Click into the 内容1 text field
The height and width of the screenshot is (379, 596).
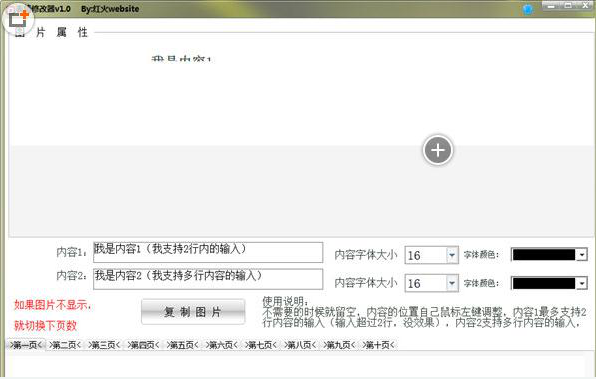click(208, 252)
